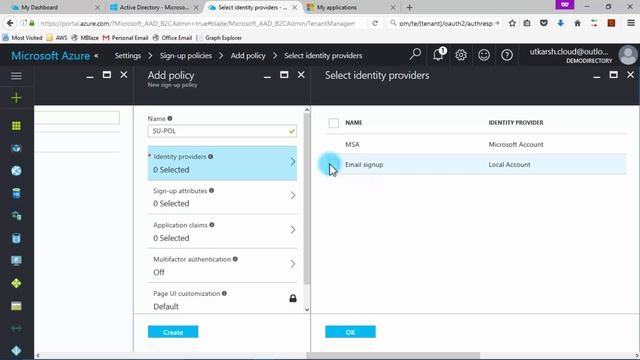Image resolution: width=640 pixels, height=360 pixels.
Task: Expand Application claims chevron
Action: pyautogui.click(x=293, y=230)
